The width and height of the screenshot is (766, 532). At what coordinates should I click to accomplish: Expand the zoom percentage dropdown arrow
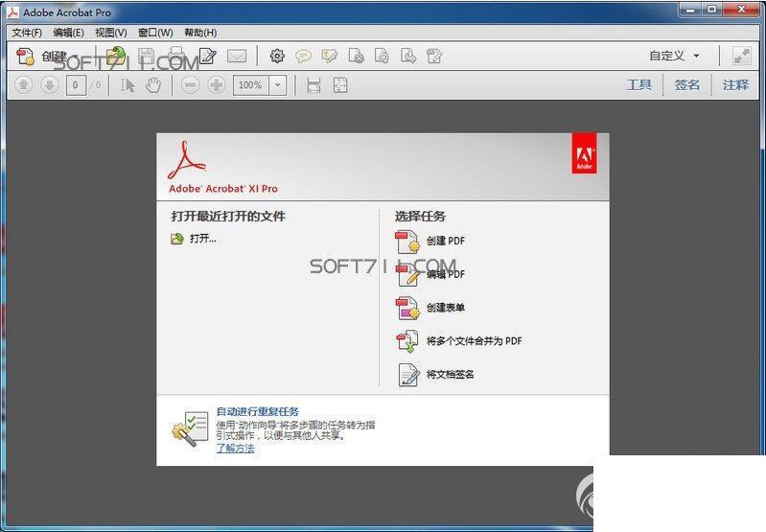point(277,85)
